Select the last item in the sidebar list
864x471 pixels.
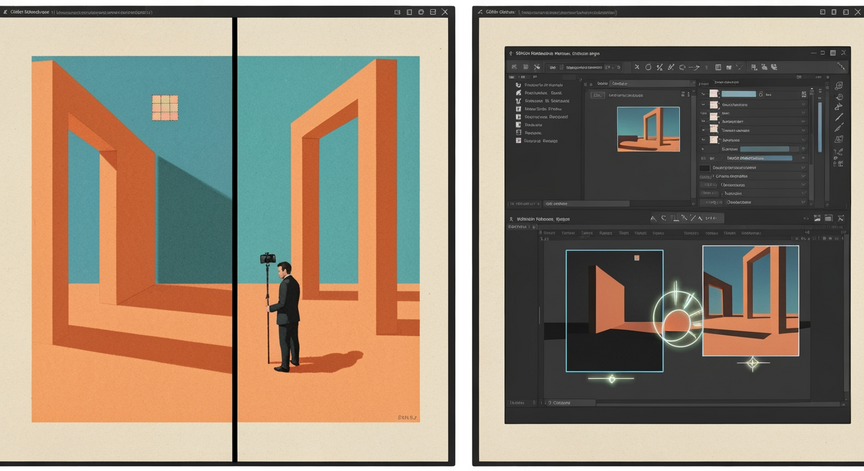537,141
